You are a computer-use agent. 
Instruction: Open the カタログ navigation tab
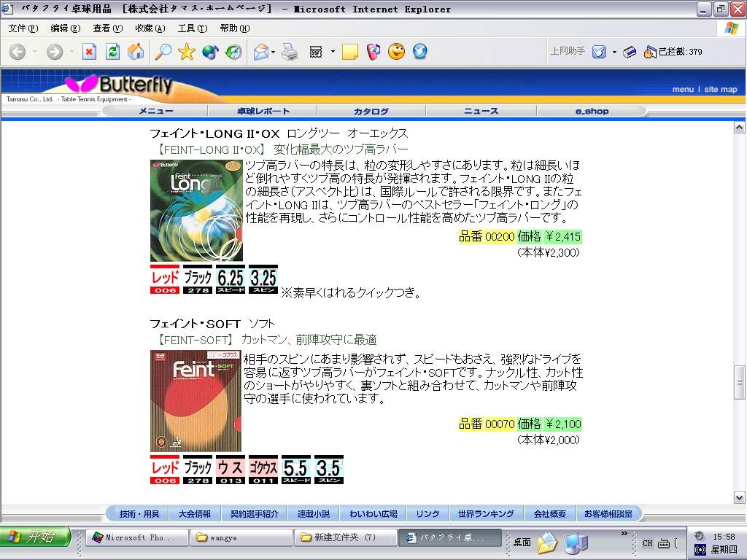pyautogui.click(x=371, y=111)
